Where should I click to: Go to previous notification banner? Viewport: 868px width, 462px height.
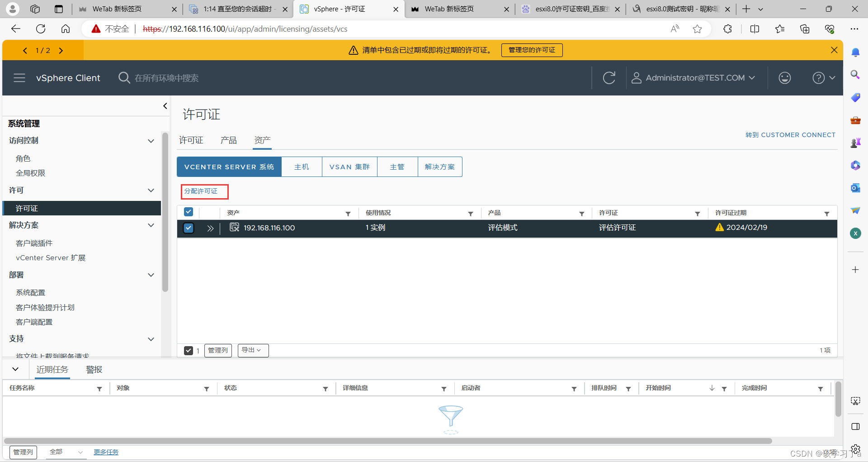coord(25,51)
